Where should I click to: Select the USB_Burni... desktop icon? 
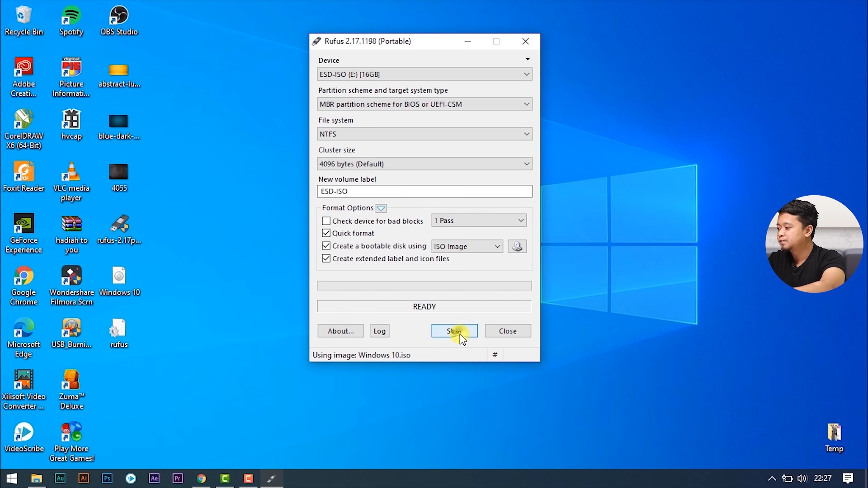[71, 333]
